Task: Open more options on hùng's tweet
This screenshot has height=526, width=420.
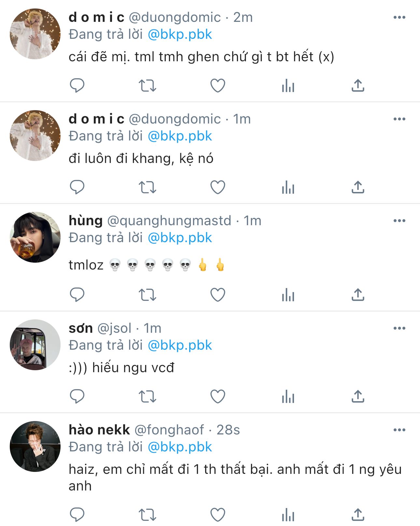Action: [399, 221]
